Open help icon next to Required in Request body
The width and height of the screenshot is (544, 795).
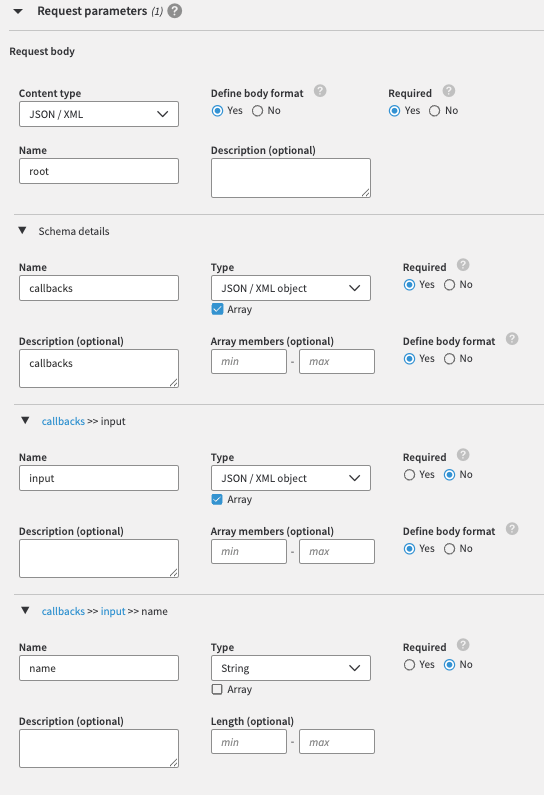click(449, 91)
